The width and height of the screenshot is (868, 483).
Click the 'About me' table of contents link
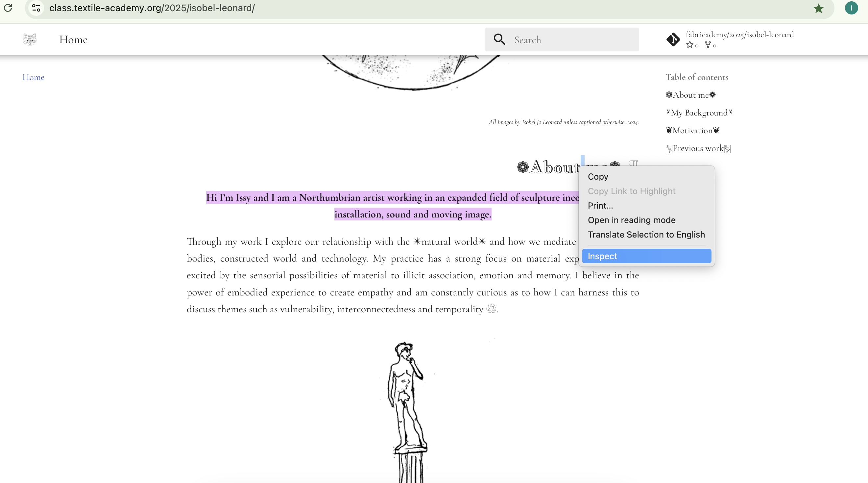691,94
